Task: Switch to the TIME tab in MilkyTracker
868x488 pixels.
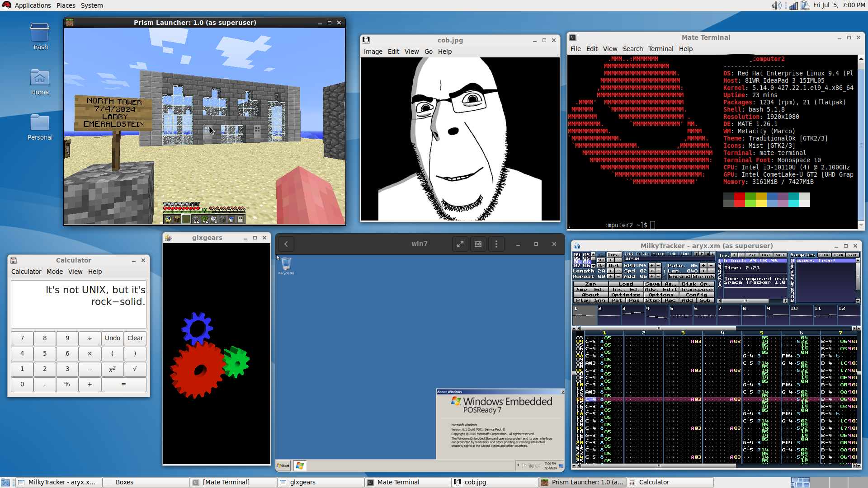Action: 671,254
